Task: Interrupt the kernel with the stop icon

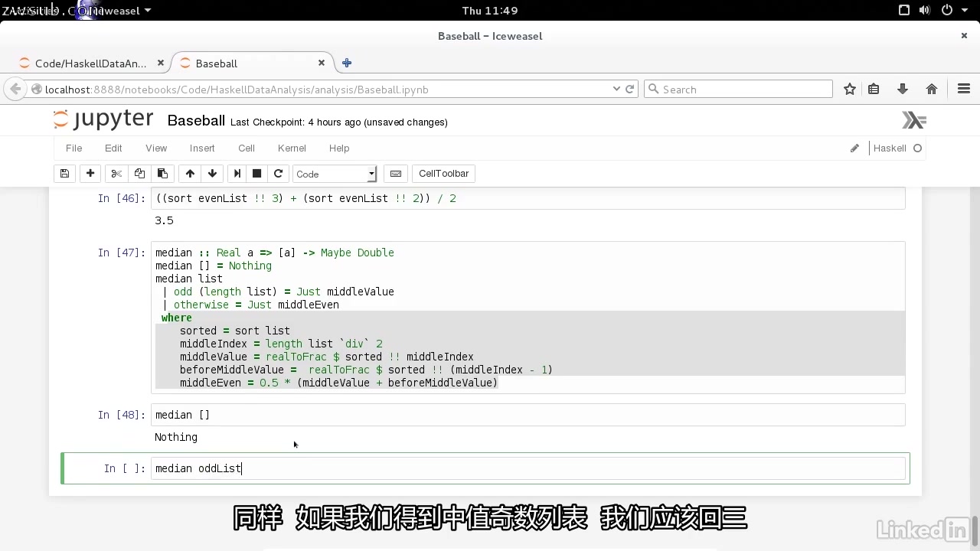Action: tap(256, 173)
